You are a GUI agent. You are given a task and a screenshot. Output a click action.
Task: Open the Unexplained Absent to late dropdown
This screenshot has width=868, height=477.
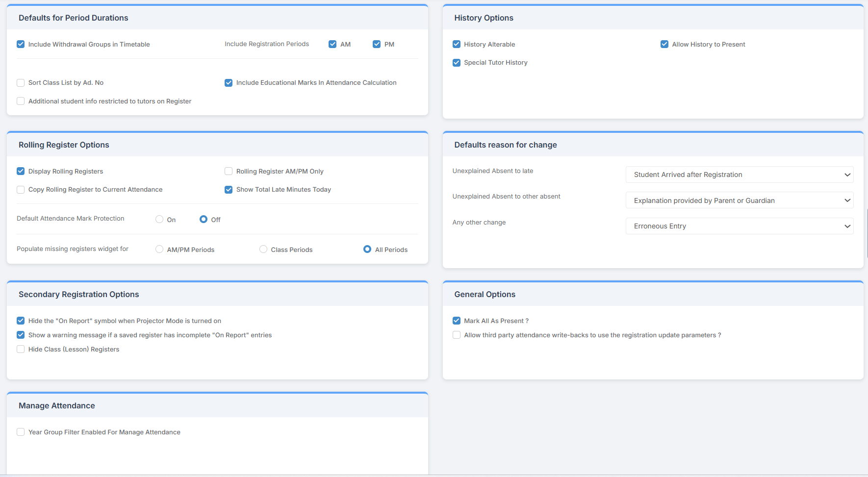pos(739,175)
